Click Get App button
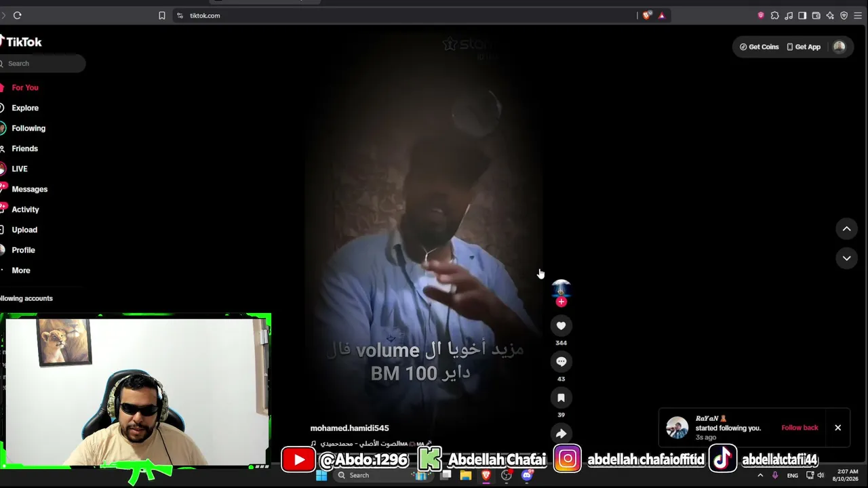 point(804,47)
